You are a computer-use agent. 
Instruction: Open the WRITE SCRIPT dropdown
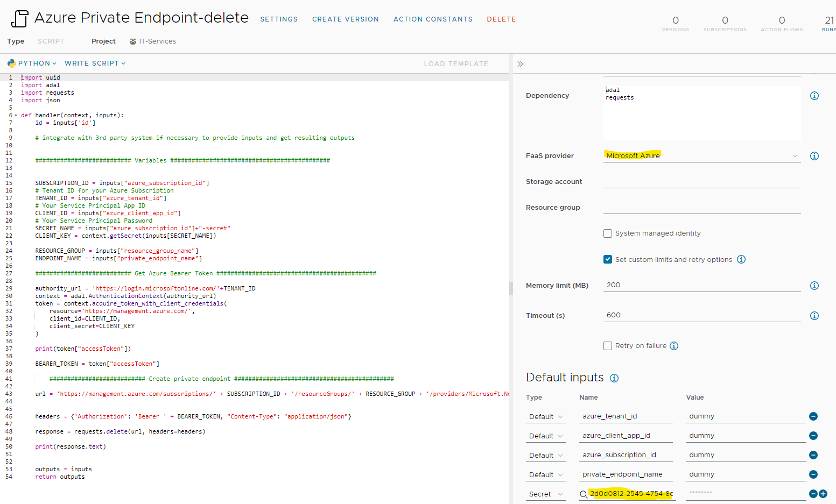click(x=95, y=63)
